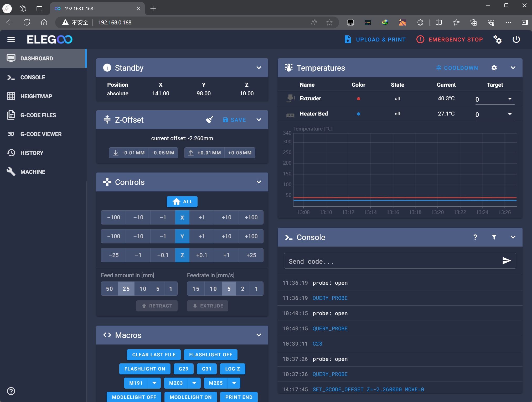The height and width of the screenshot is (402, 532).
Task: Click the console filter funnel icon
Action: pos(494,237)
